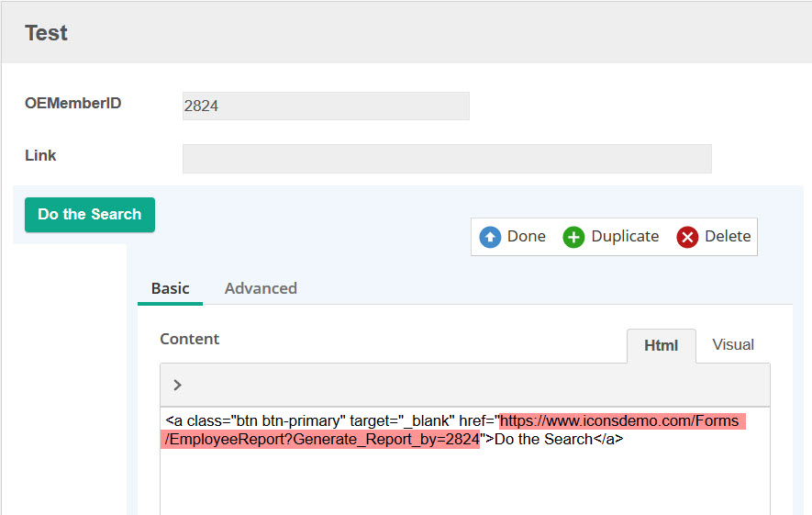Switch to the Visual editor tab
The width and height of the screenshot is (812, 515).
[x=733, y=345]
